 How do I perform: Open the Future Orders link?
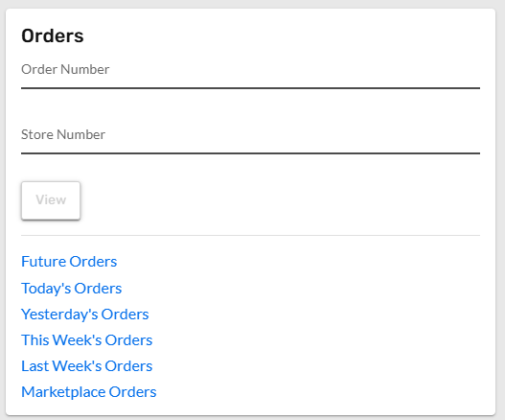(69, 262)
